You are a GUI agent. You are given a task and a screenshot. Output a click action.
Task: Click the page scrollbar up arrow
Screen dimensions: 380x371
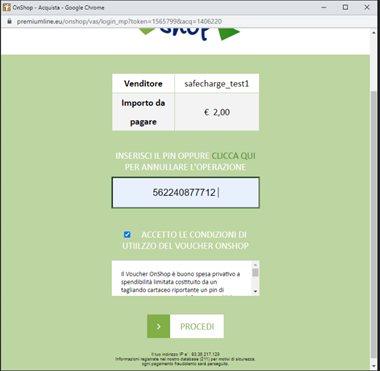click(x=374, y=32)
